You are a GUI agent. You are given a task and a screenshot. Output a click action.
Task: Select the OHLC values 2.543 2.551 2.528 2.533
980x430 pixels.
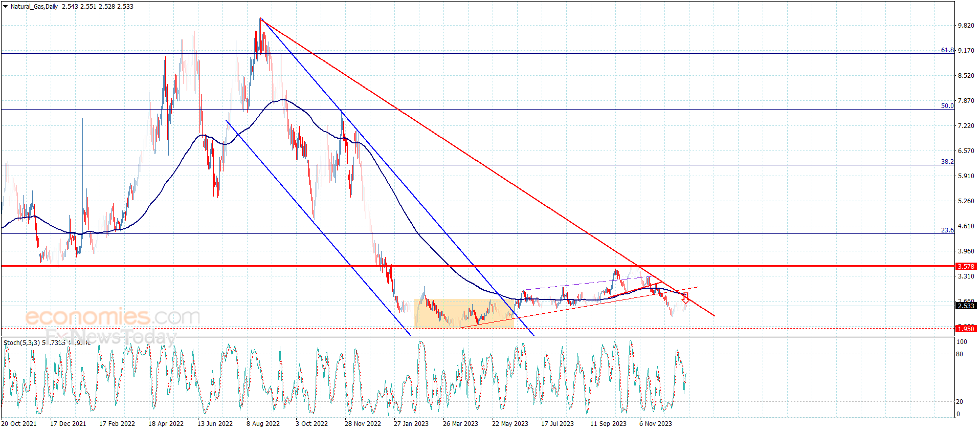[98, 7]
